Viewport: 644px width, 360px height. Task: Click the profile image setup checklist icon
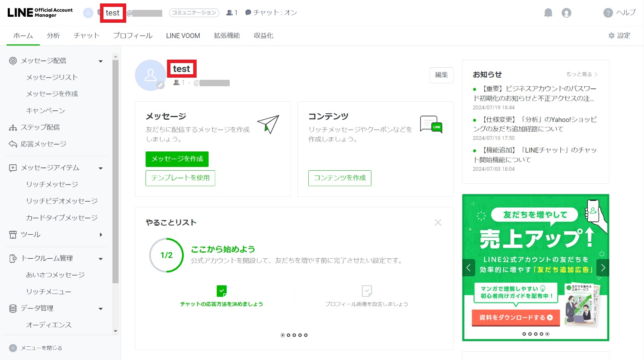(x=367, y=291)
